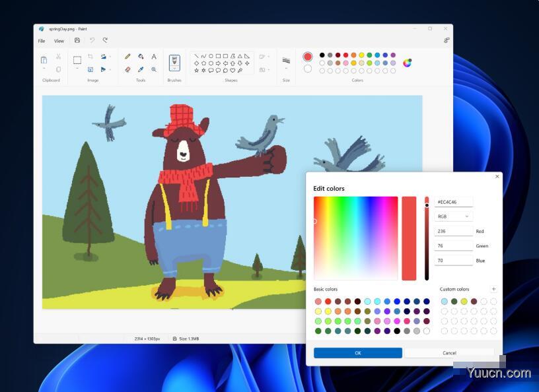Click the brightness slider handle

(427, 205)
